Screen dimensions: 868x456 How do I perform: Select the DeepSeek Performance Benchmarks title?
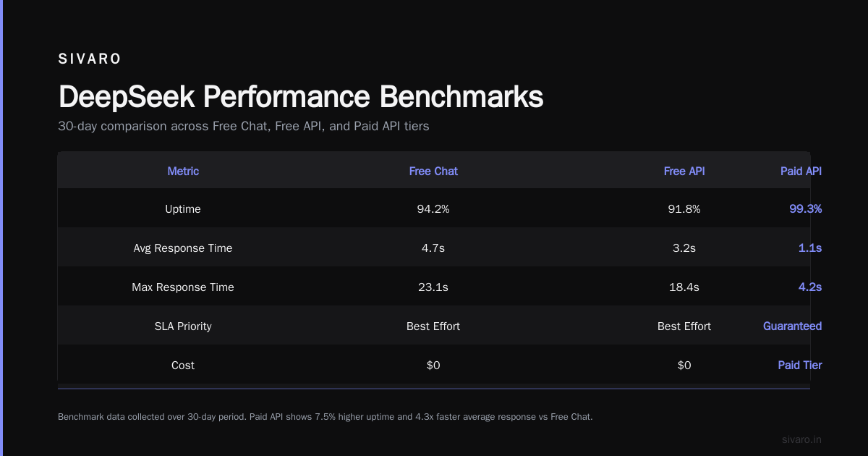coord(300,97)
